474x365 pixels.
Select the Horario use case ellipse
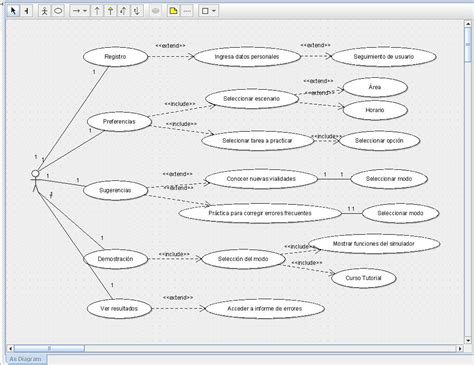(x=375, y=110)
